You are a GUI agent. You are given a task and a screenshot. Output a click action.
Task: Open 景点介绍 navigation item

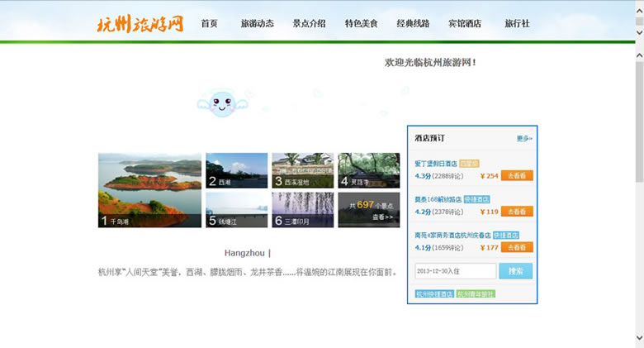click(309, 24)
